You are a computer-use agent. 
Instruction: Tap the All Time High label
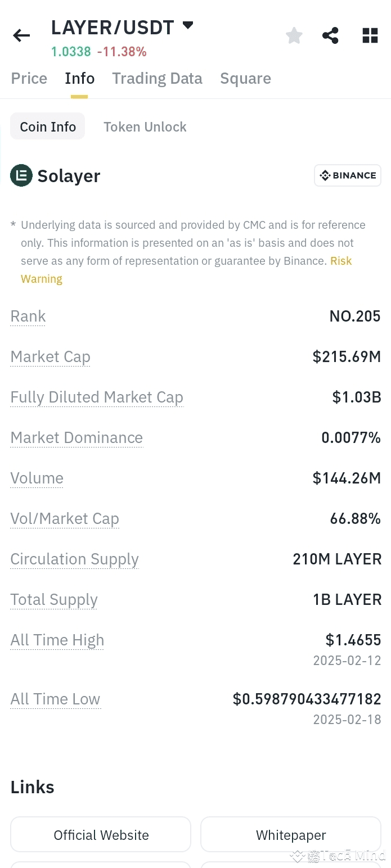click(x=57, y=640)
